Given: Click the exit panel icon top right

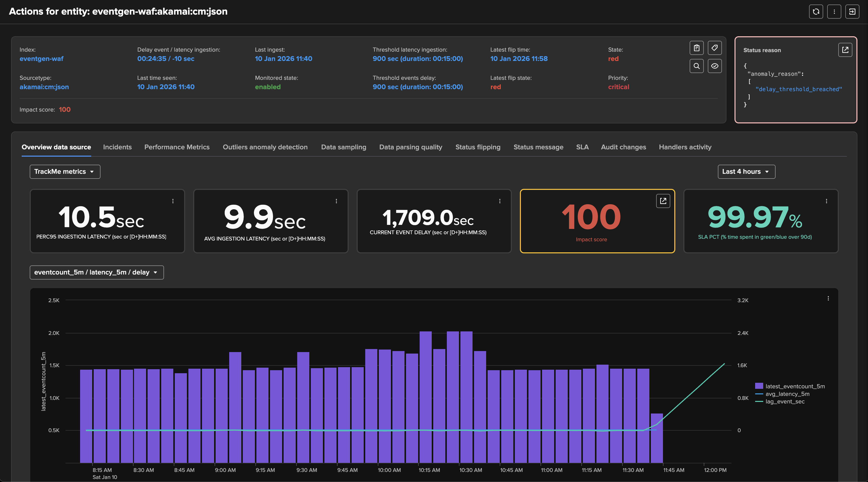Looking at the screenshot, I should tap(852, 12).
